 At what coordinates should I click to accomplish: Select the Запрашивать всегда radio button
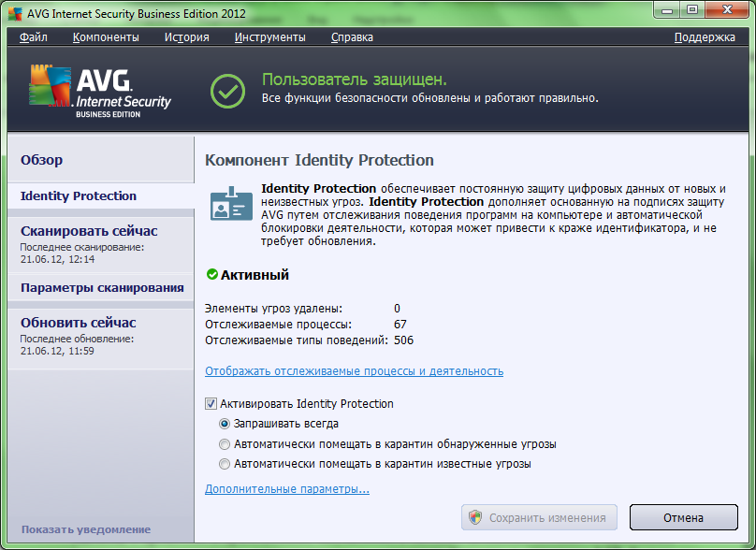click(225, 424)
